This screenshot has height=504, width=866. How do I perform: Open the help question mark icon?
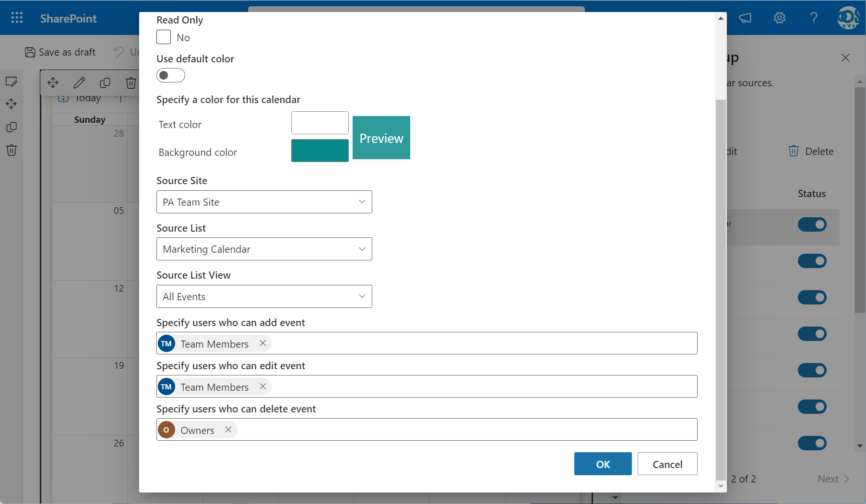[x=813, y=18]
